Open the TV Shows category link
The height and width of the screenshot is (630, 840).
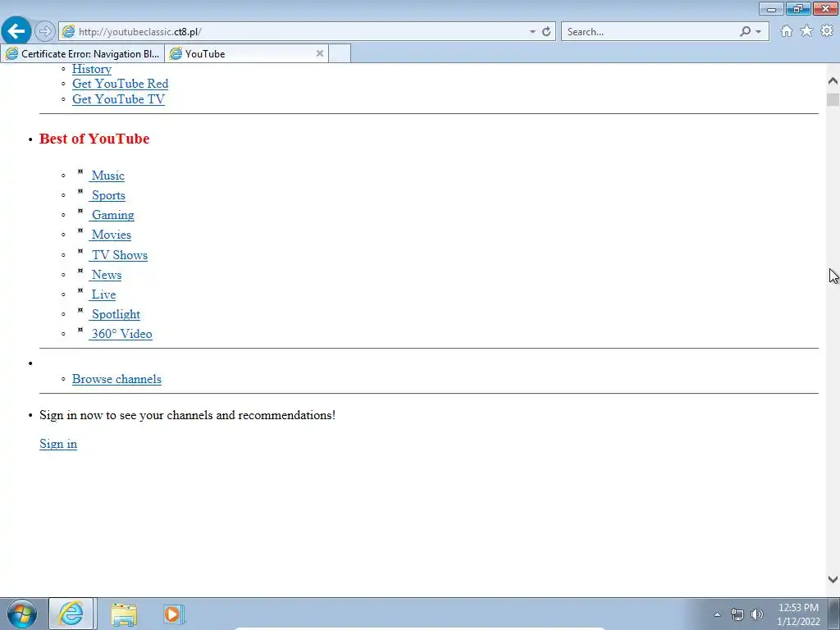coord(118,256)
